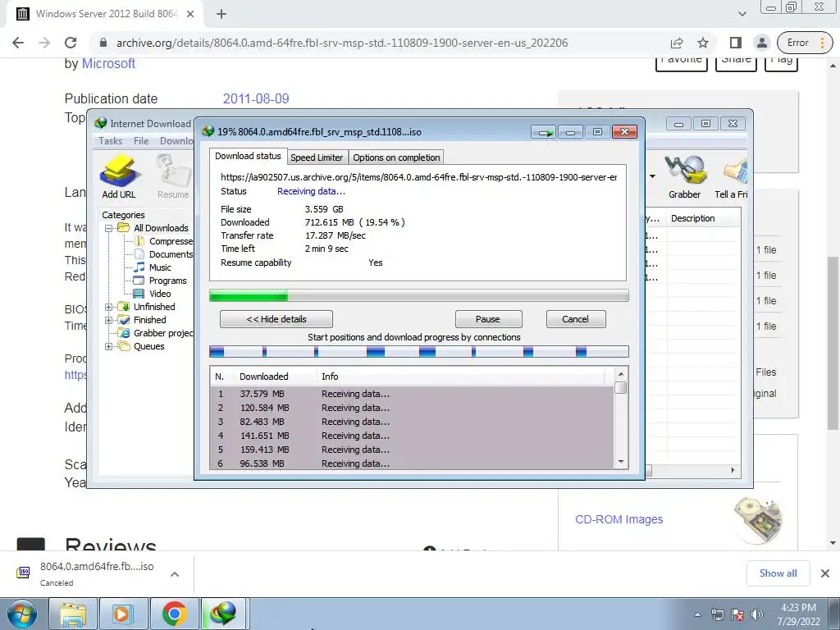Click Internet Download Manager taskbar icon
This screenshot has height=630, width=840.
click(225, 614)
